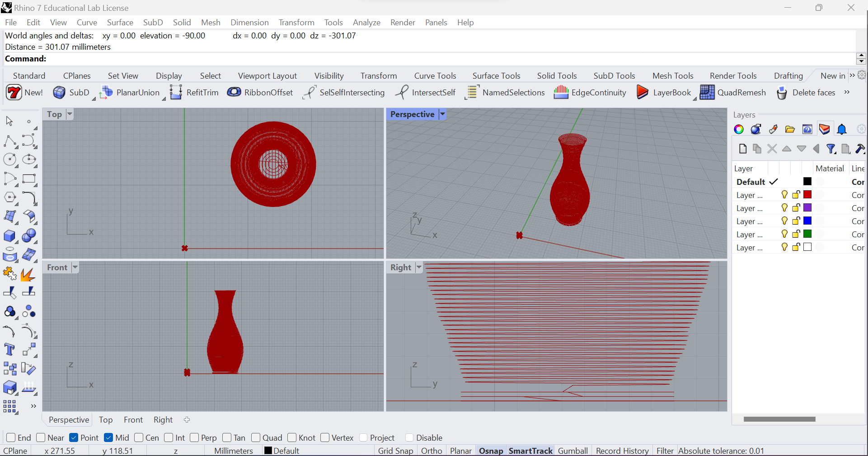
Task: Switch to the Curve Tools toolbar tab
Action: point(435,75)
